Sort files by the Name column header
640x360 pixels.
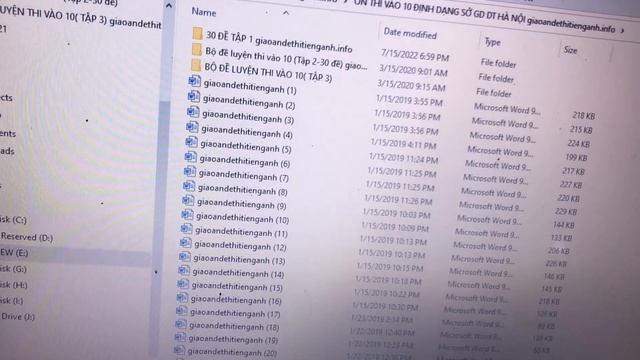tap(204, 12)
